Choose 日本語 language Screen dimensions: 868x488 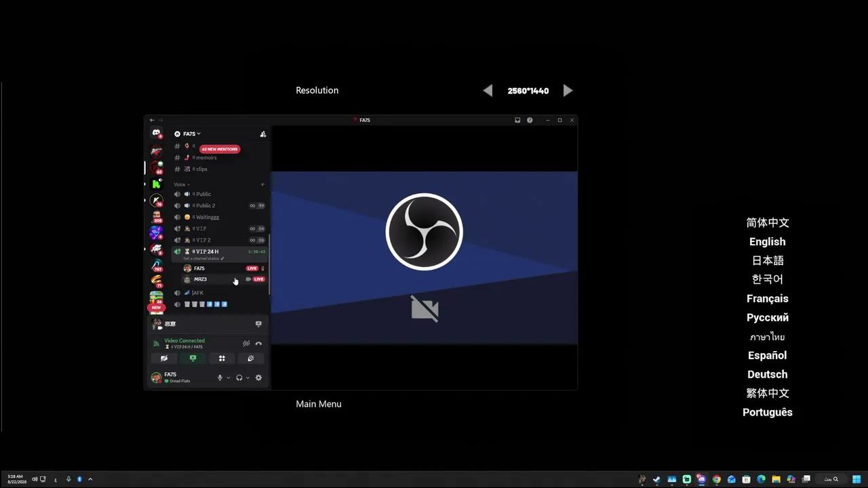pyautogui.click(x=768, y=261)
